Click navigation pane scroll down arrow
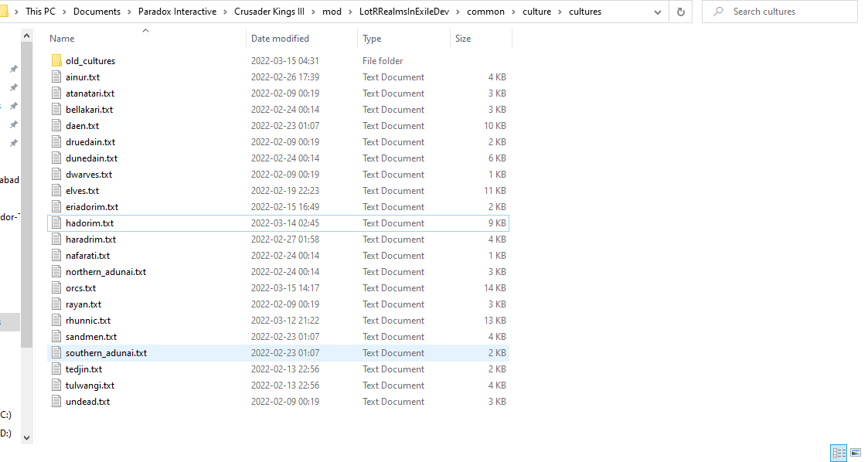Image resolution: width=868 pixels, height=462 pixels. click(x=26, y=437)
